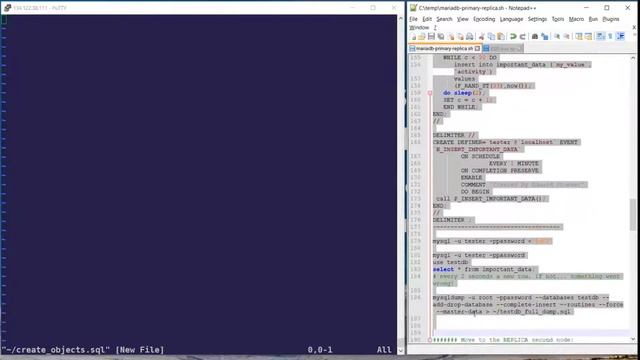Click the 'ON COMPLETION PRESERVE' line

pyautogui.click(x=500, y=171)
